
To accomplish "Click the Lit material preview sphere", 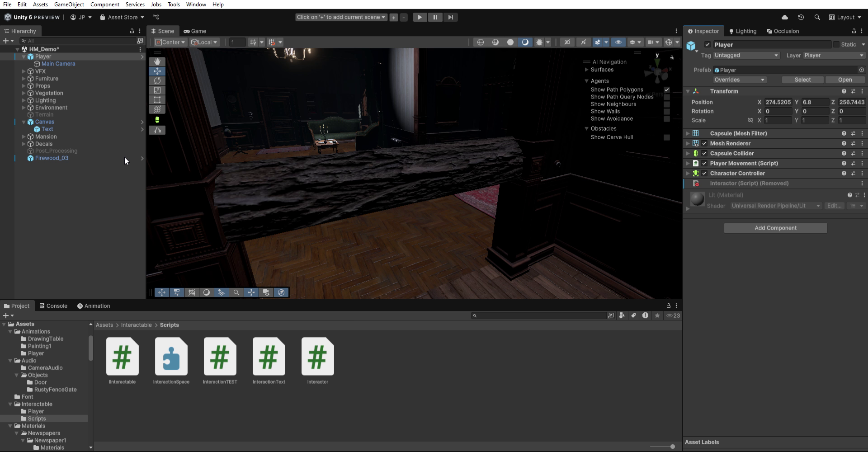I will [697, 199].
